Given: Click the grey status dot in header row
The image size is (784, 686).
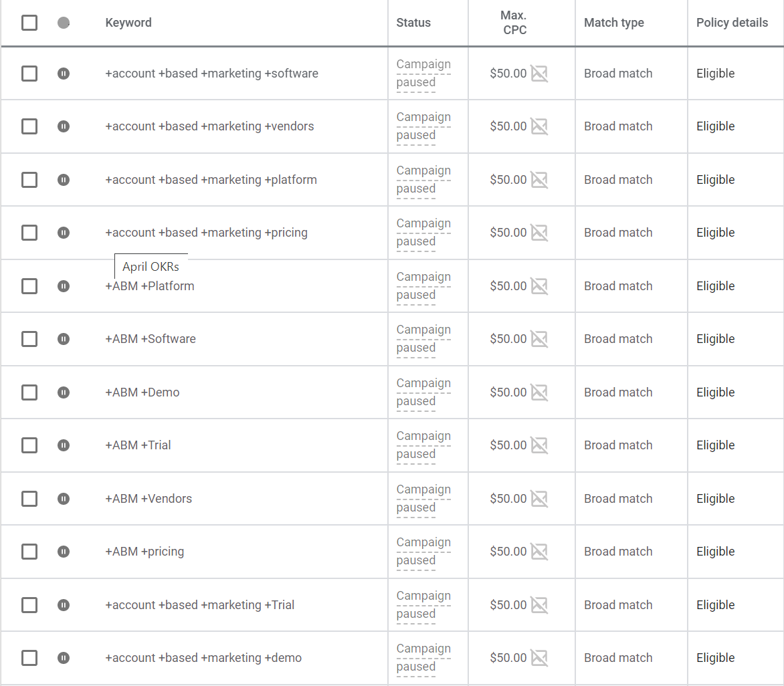Looking at the screenshot, I should (64, 23).
